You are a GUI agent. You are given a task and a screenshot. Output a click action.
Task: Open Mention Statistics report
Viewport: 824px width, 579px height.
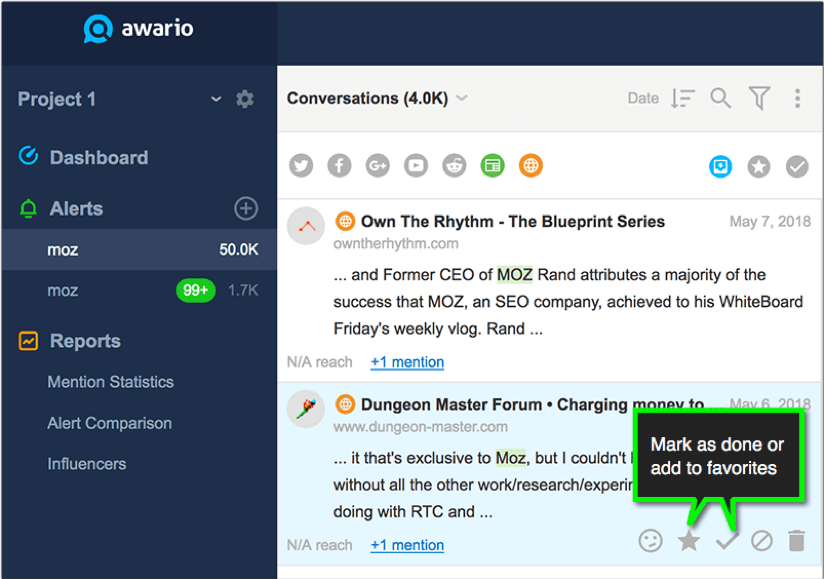click(110, 382)
